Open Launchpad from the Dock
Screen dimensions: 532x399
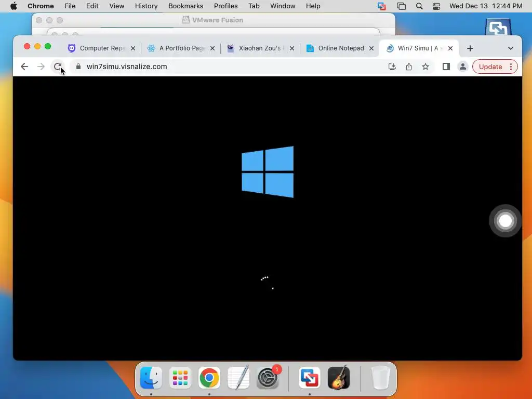[x=180, y=377]
